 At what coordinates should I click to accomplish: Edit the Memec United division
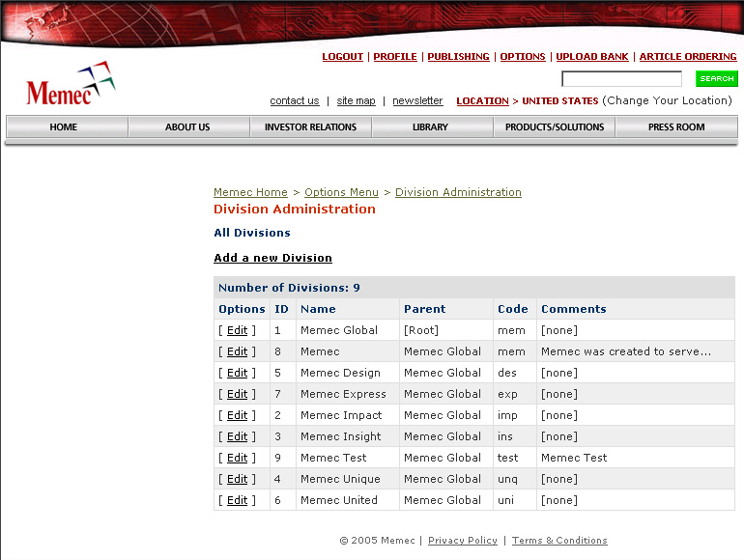[x=237, y=500]
